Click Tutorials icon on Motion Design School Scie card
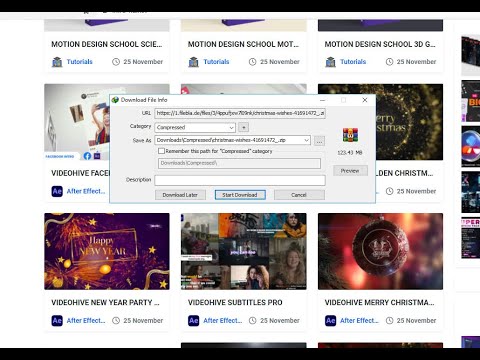480x360 pixels. click(x=57, y=62)
